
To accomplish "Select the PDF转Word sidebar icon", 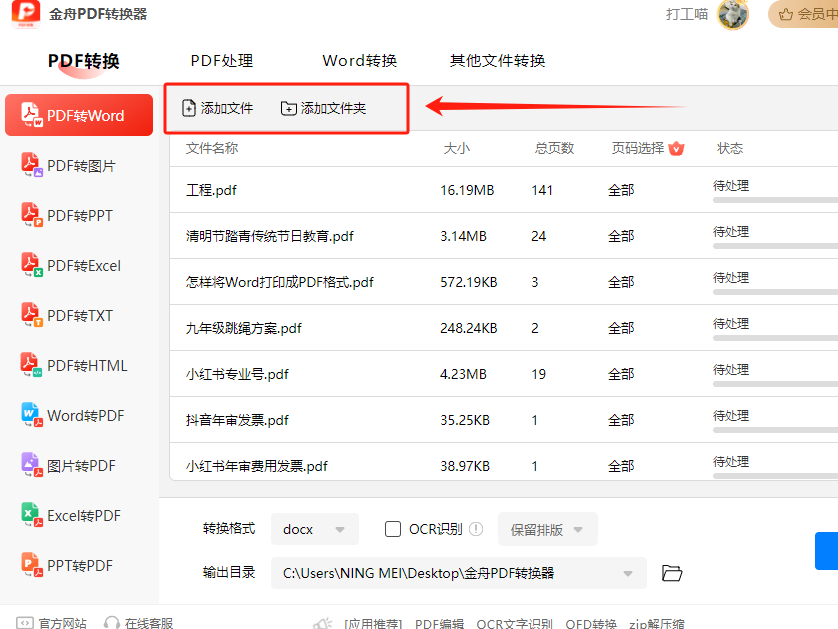I will click(x=32, y=115).
